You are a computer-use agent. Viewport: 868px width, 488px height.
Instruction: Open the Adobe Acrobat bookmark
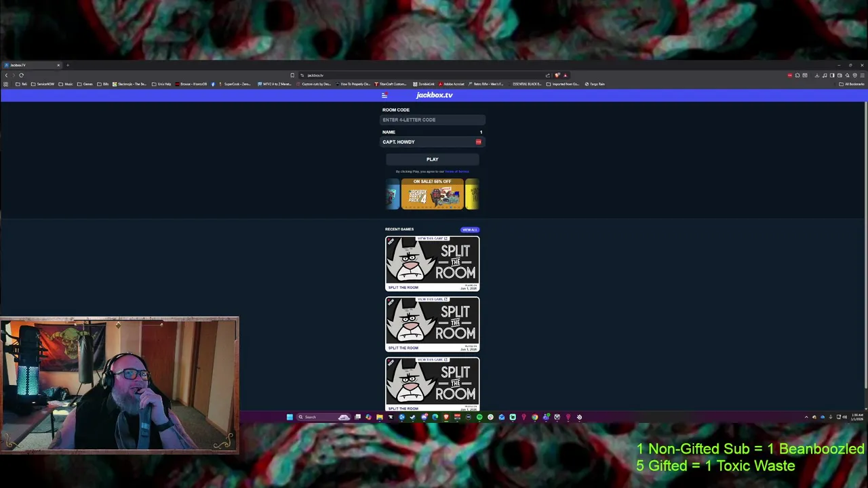pyautogui.click(x=452, y=84)
